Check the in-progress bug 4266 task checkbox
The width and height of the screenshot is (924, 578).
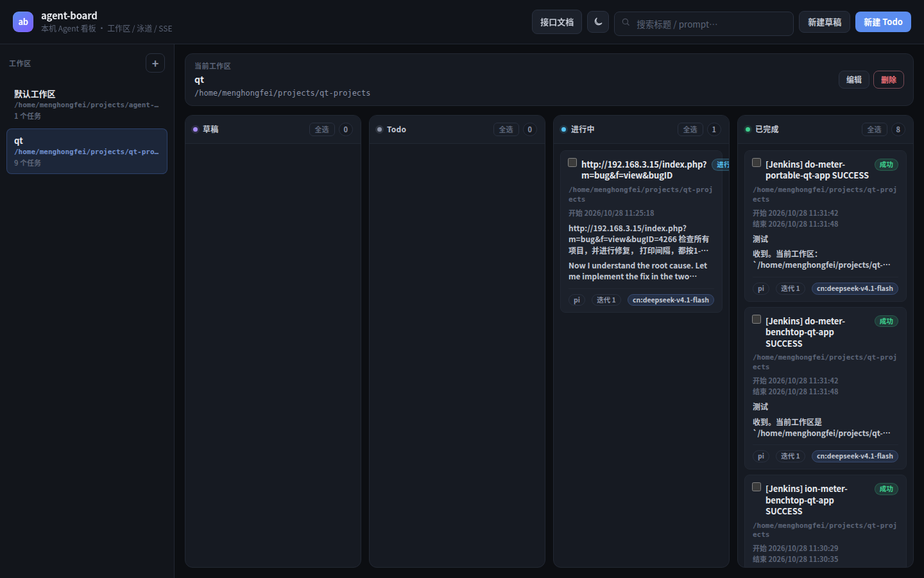coord(572,163)
